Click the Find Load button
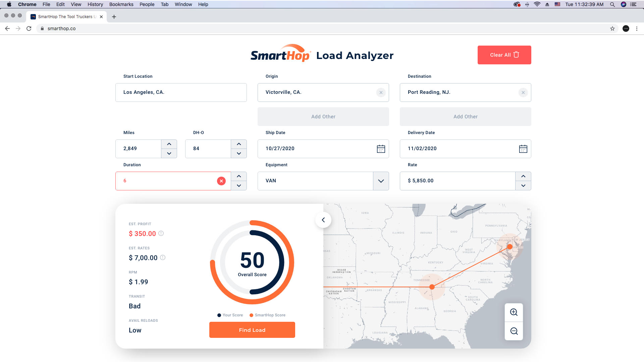 pyautogui.click(x=252, y=330)
